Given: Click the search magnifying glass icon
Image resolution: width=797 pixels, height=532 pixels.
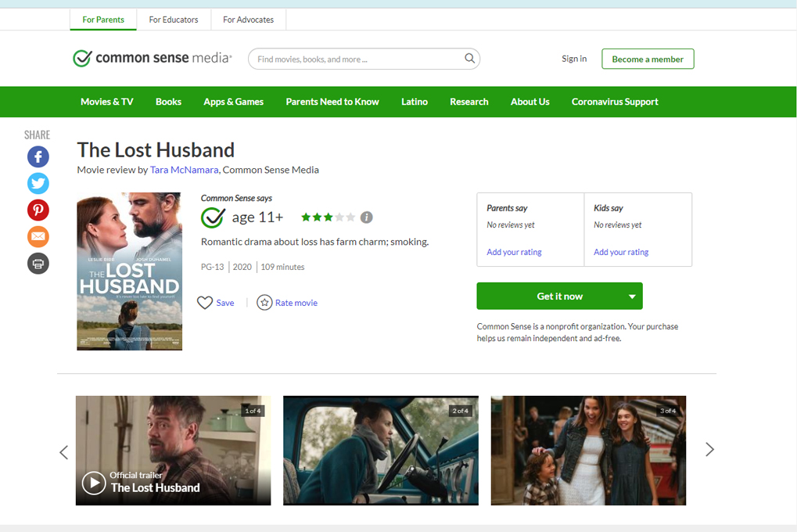Looking at the screenshot, I should tap(469, 59).
